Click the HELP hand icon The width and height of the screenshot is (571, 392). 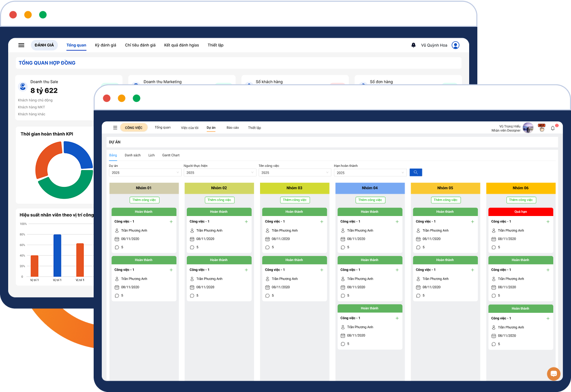[541, 128]
